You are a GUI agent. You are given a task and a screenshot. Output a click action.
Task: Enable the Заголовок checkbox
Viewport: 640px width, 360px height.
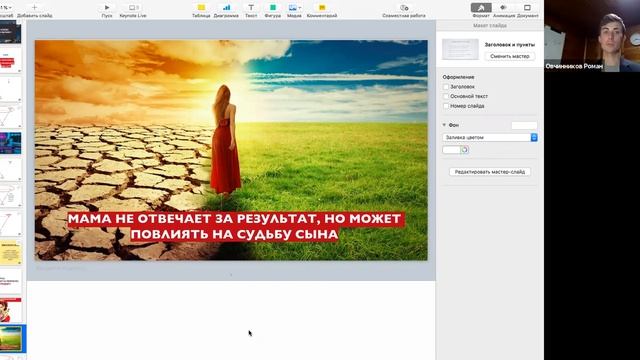(446, 87)
